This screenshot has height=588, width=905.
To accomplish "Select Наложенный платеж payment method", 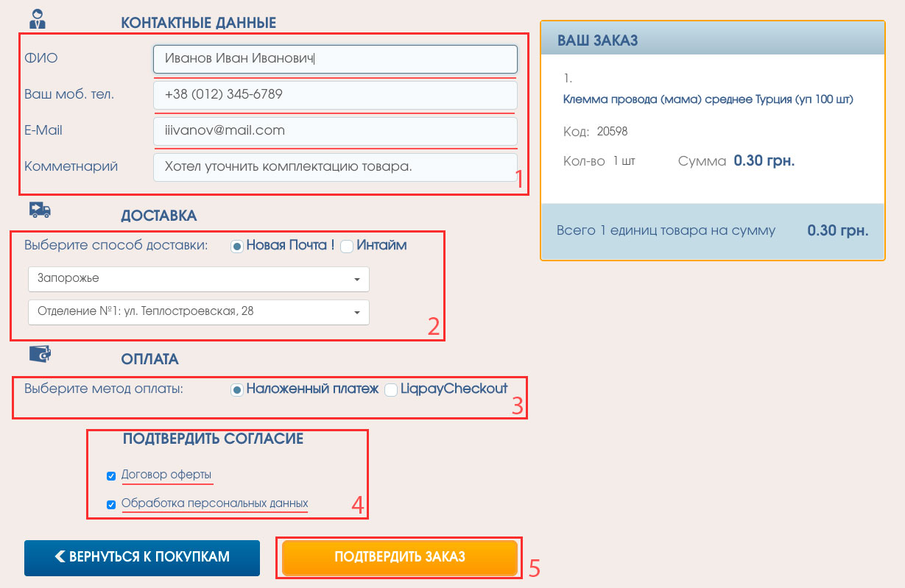I will (236, 390).
